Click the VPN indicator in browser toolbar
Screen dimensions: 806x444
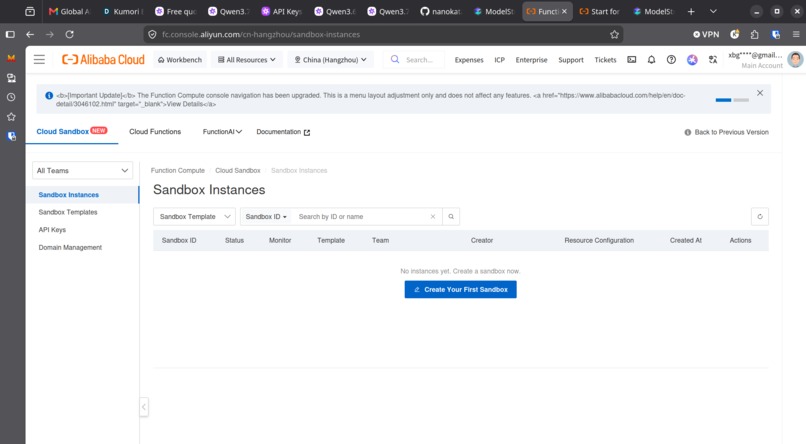tap(706, 34)
